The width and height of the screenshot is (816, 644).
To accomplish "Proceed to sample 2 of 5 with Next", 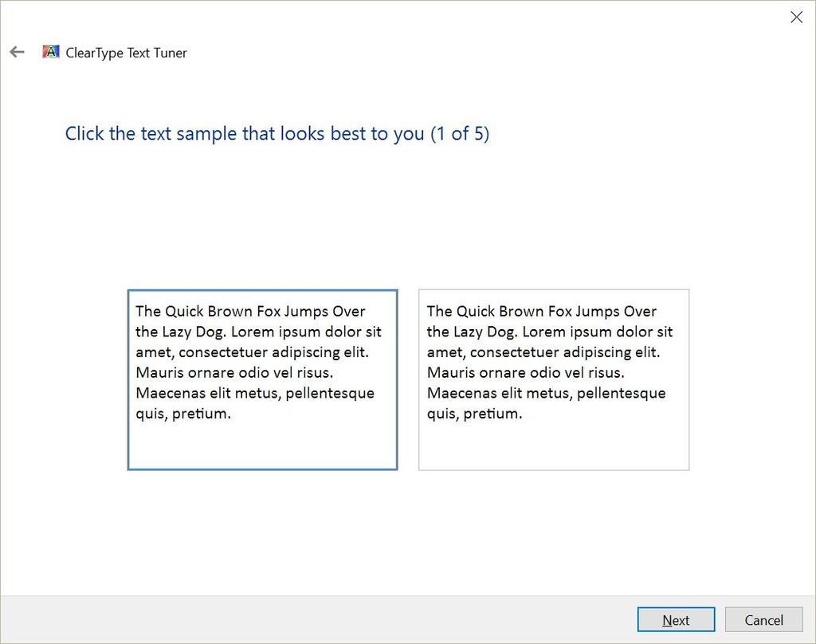I will pos(676,619).
